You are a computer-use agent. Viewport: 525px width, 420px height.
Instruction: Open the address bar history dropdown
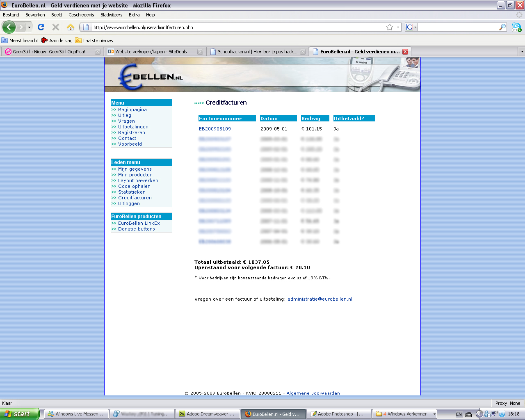point(398,27)
